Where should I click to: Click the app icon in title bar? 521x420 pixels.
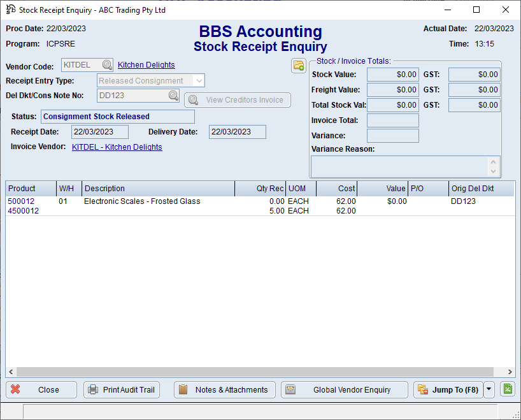[10, 10]
